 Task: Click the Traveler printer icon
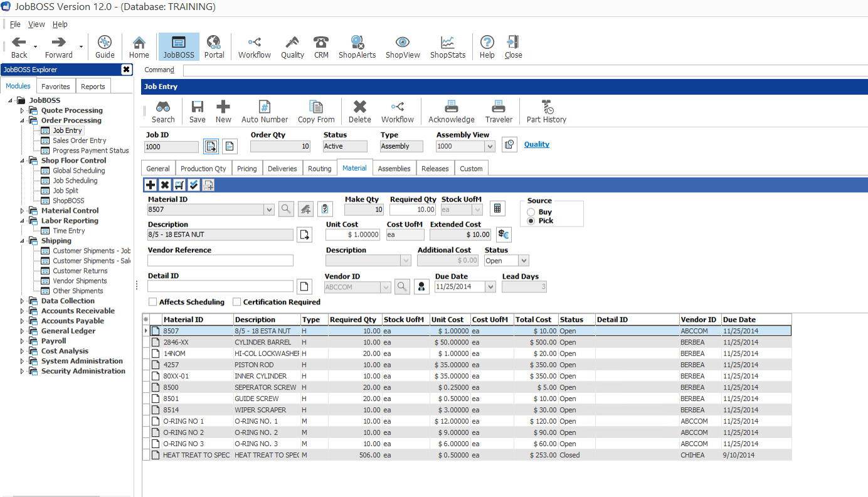point(499,112)
